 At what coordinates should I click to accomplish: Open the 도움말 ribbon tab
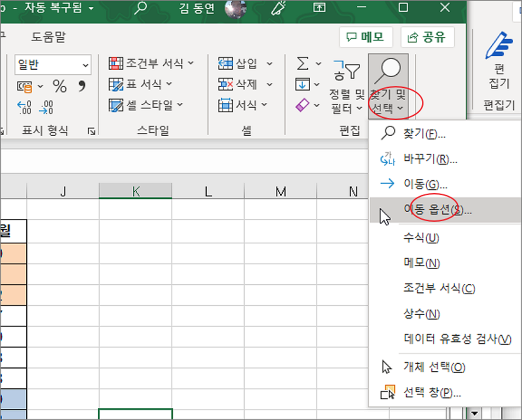click(48, 37)
